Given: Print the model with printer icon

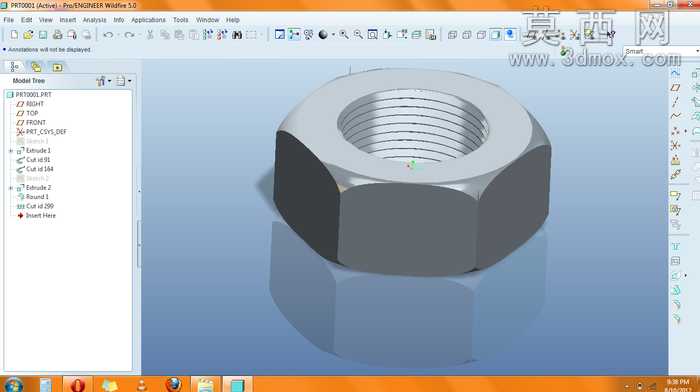Looking at the screenshot, I should 57,34.
